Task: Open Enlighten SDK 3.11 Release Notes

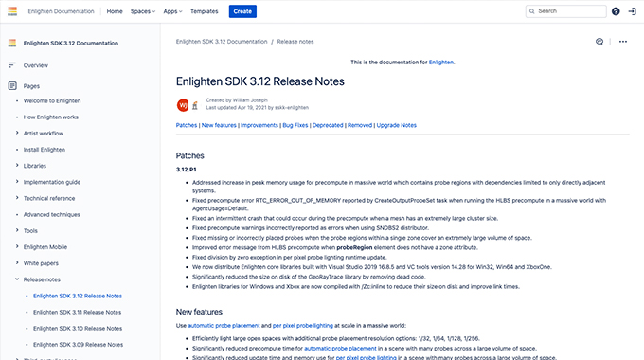Action: [x=78, y=313]
